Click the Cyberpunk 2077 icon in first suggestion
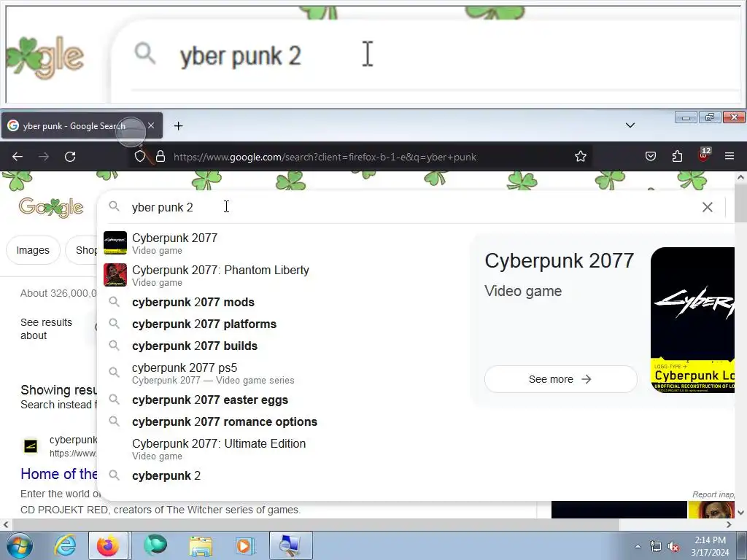The height and width of the screenshot is (560, 747). pos(115,243)
